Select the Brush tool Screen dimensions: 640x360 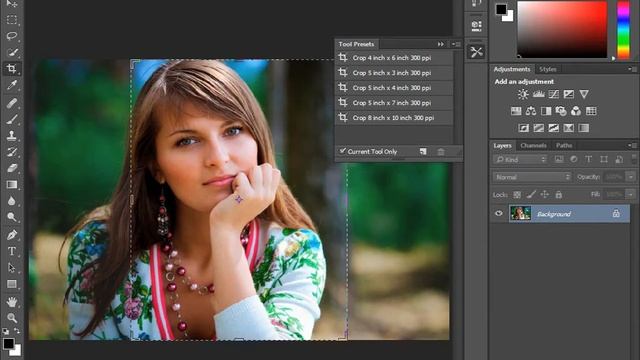click(x=12, y=119)
